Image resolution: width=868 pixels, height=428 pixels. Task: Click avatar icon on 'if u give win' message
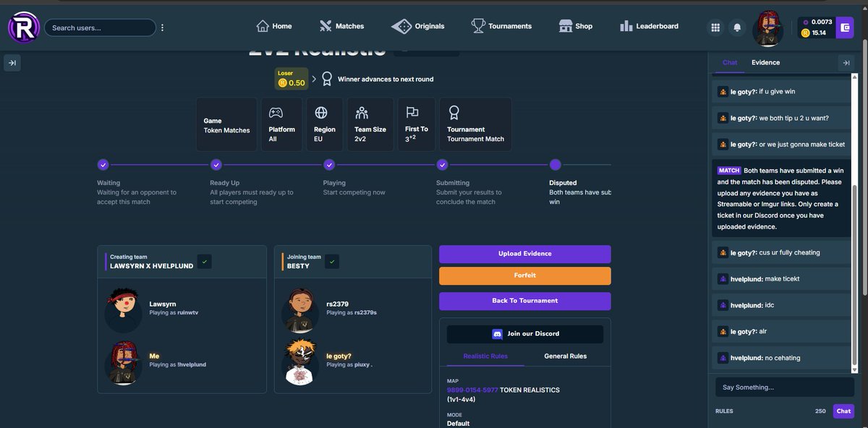pos(722,92)
